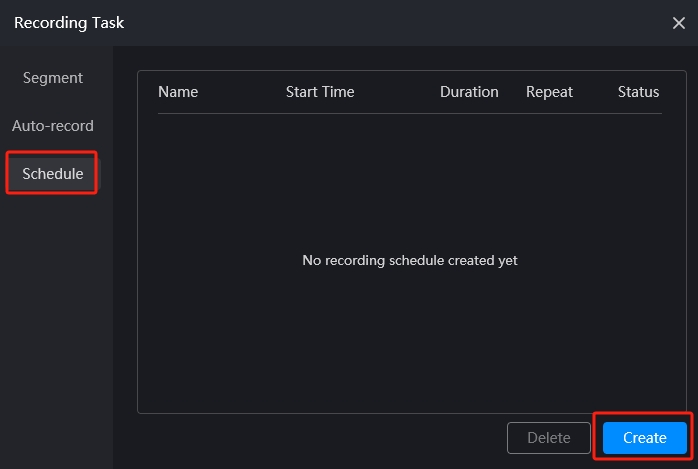Click empty sidebar space below Schedule

[57, 329]
